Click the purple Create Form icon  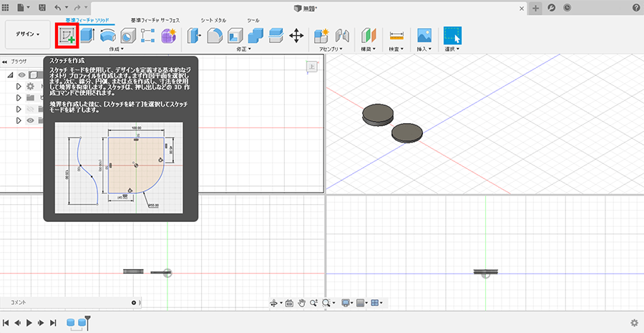pos(168,36)
